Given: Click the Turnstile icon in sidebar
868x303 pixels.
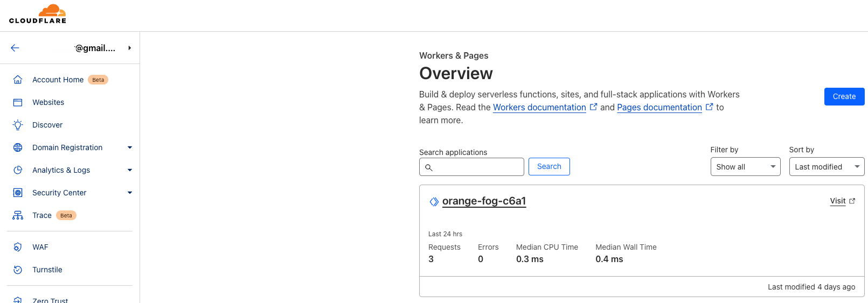Looking at the screenshot, I should tap(18, 270).
